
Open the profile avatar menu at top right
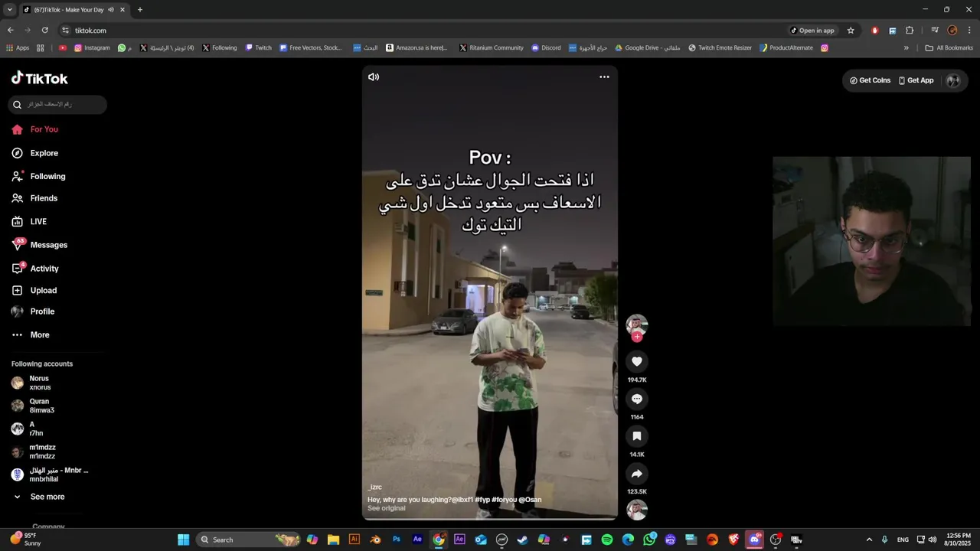click(953, 80)
